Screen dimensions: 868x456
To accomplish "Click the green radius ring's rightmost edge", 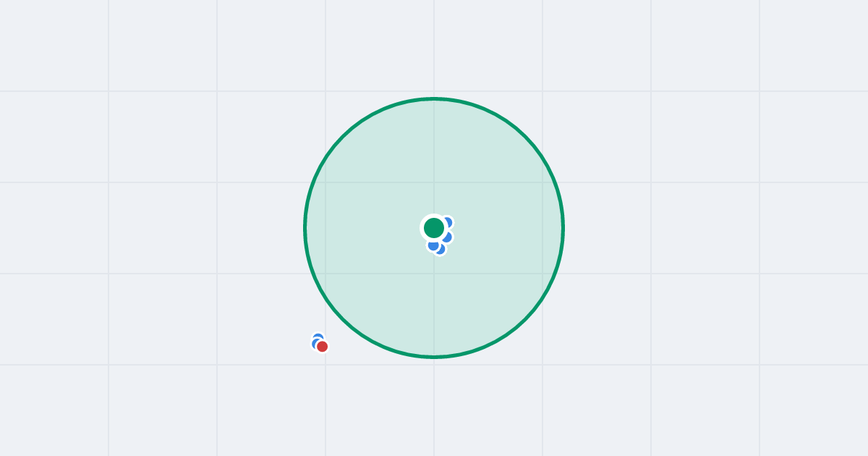I will click(563, 228).
